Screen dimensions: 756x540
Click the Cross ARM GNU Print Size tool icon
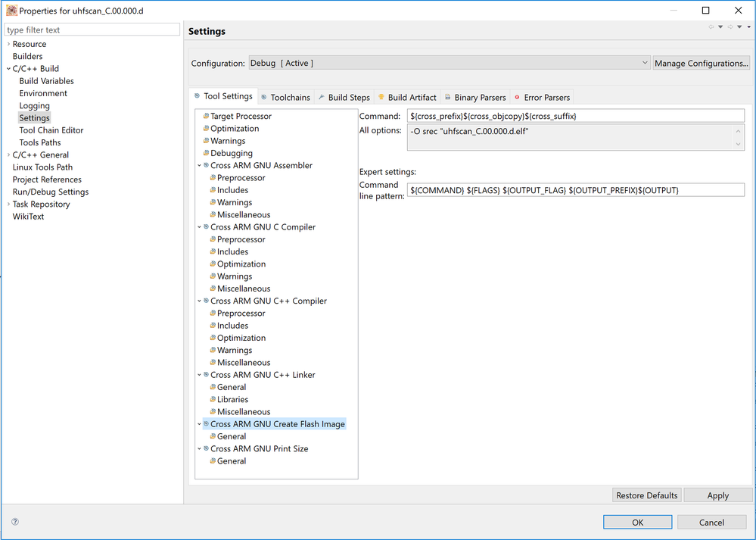coord(206,448)
